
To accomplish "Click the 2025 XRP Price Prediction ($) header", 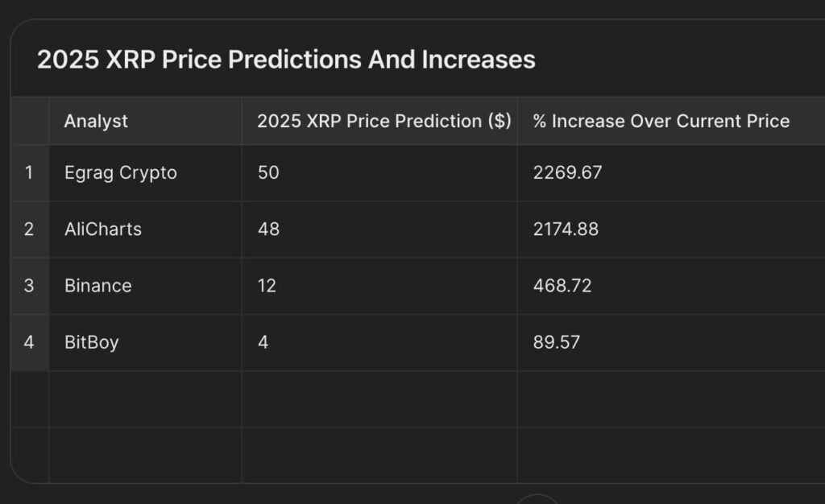I will click(x=383, y=122).
